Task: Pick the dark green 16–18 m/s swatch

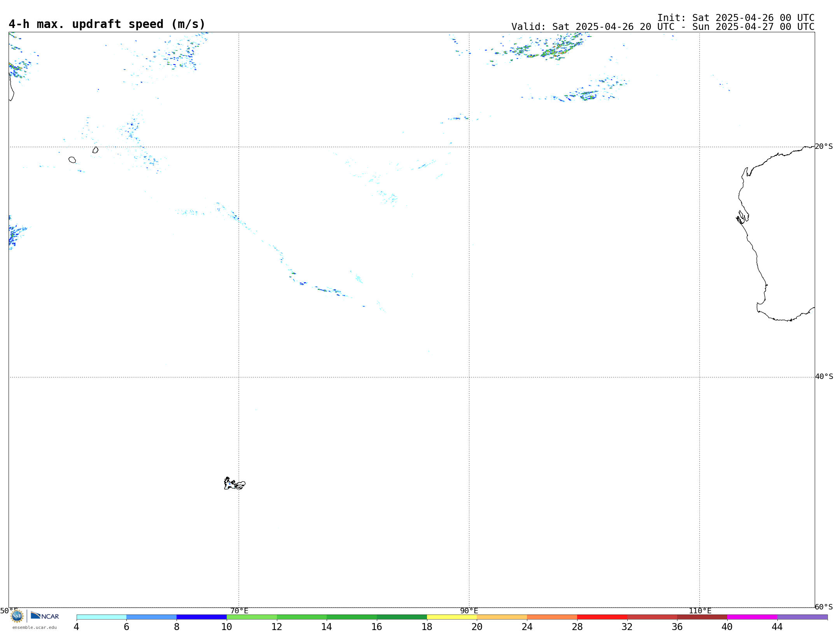Action: [402, 617]
